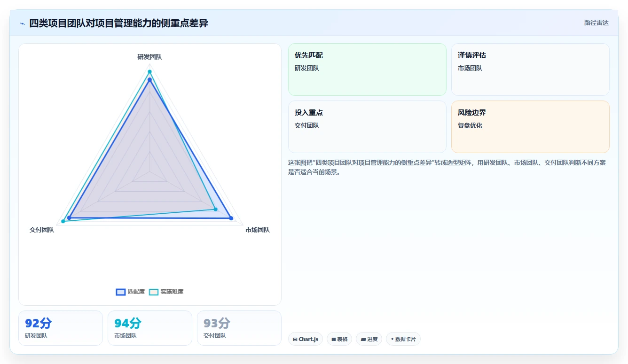628x364 pixels.
Task: Select the 94分 市场团队 stat card
Action: coord(150,328)
